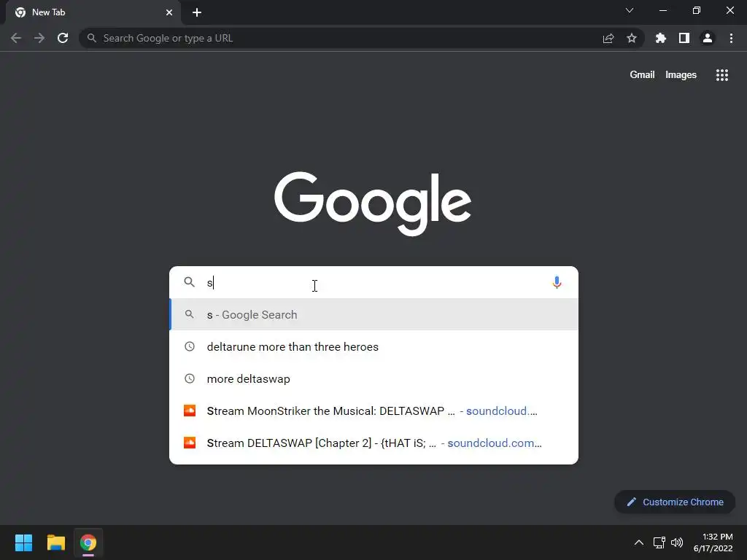747x560 pixels.
Task: Open File Explorer from the taskbar
Action: [55, 542]
